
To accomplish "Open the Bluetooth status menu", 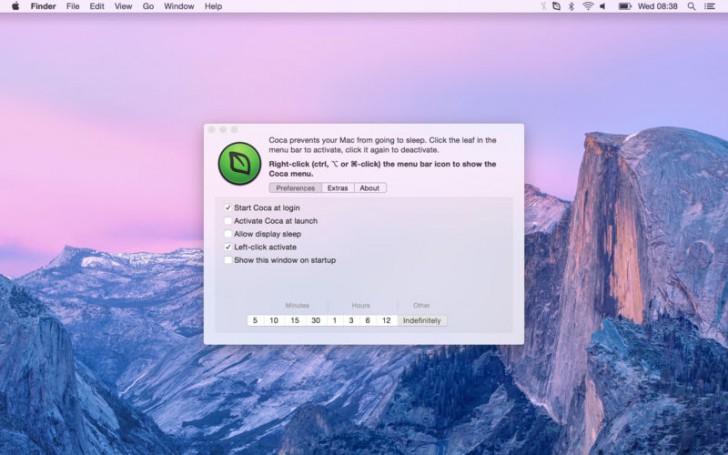I will click(572, 6).
